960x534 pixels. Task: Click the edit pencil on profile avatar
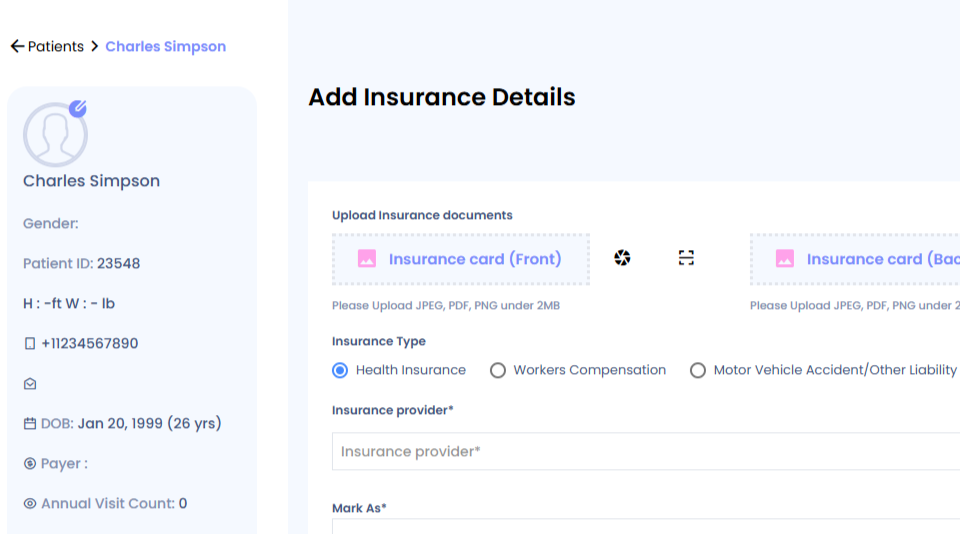click(78, 108)
